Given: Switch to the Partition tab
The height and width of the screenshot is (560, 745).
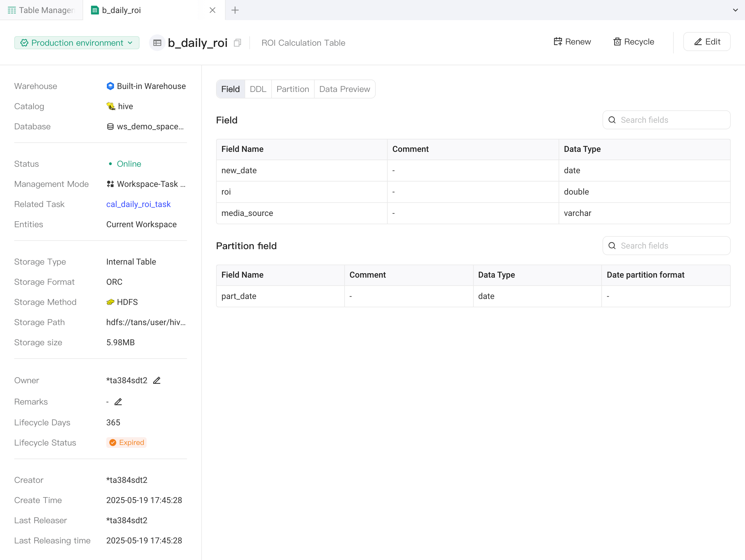Looking at the screenshot, I should pyautogui.click(x=293, y=89).
